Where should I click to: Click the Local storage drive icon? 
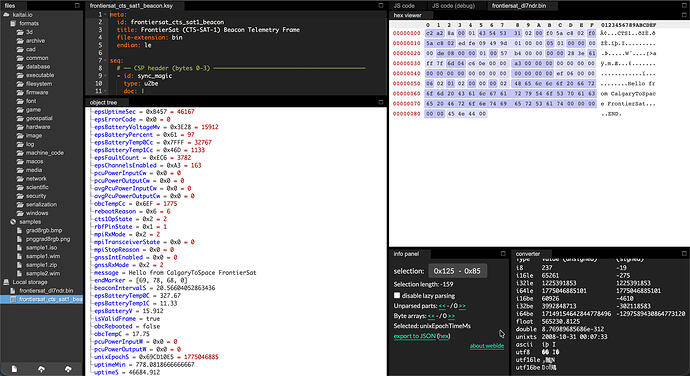click(6, 282)
